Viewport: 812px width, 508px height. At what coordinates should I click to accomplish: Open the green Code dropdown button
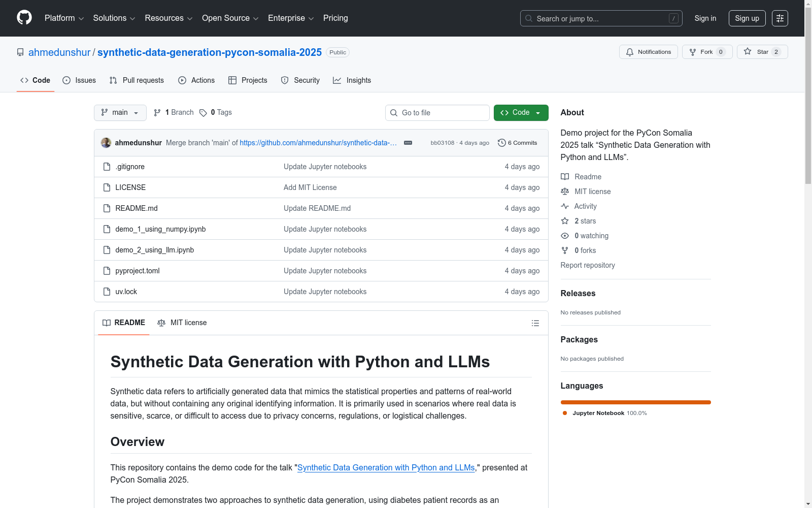tap(521, 113)
